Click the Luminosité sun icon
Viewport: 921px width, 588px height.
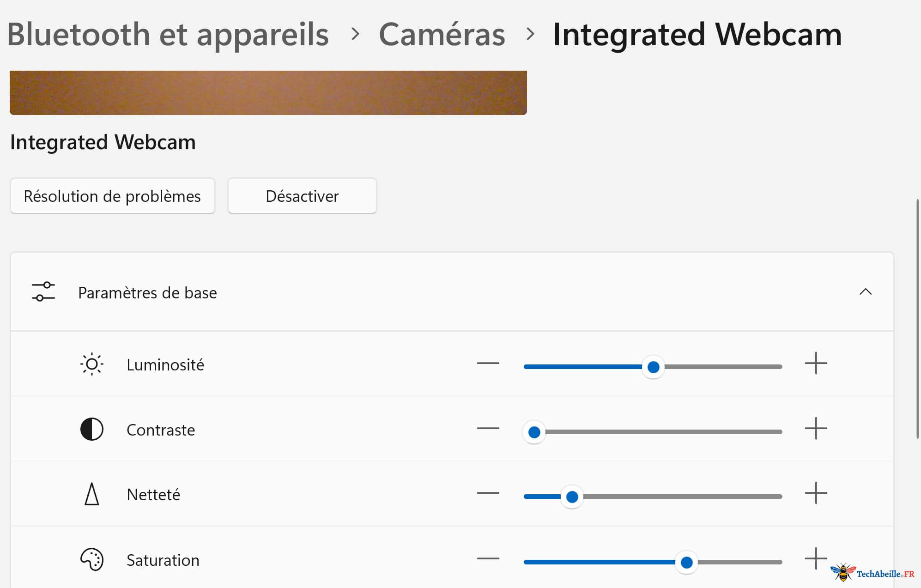pyautogui.click(x=91, y=364)
